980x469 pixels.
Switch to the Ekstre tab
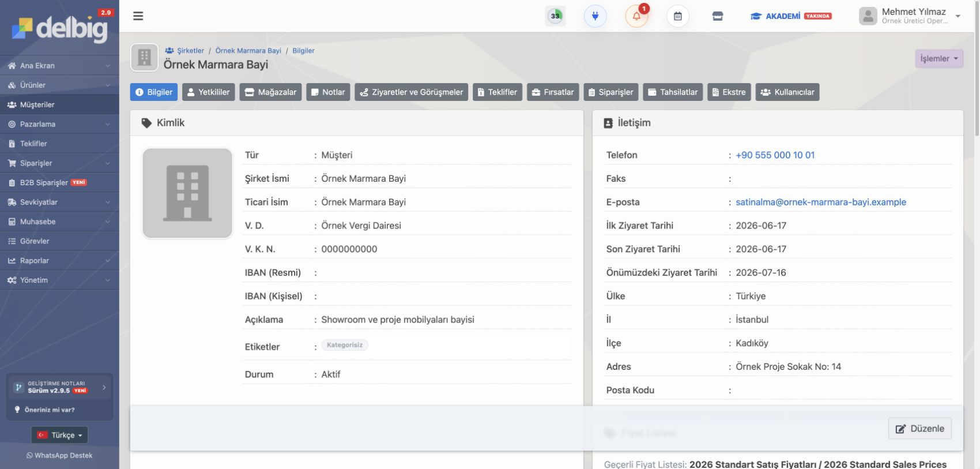[x=729, y=92]
